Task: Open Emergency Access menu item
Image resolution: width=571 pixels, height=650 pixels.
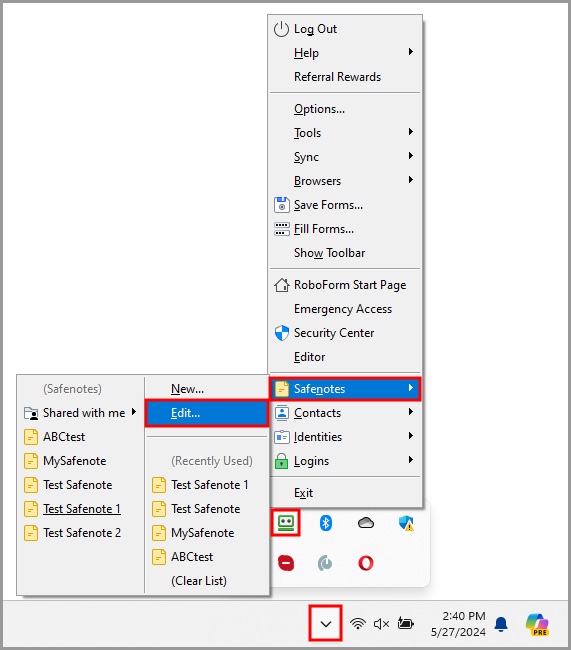Action: [x=343, y=309]
